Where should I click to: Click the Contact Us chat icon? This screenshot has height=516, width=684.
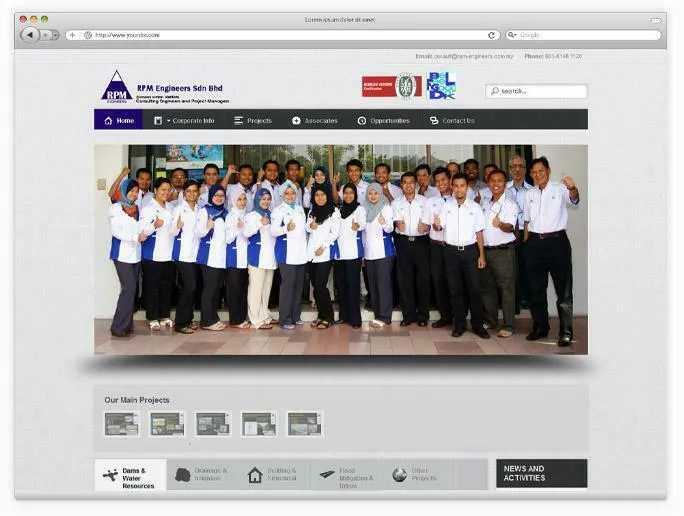click(434, 120)
